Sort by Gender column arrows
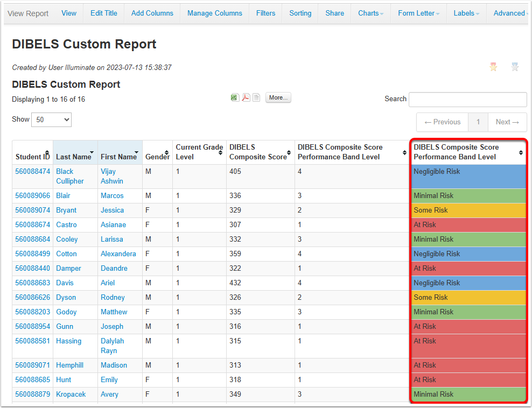This screenshot has width=532, height=408. point(166,153)
